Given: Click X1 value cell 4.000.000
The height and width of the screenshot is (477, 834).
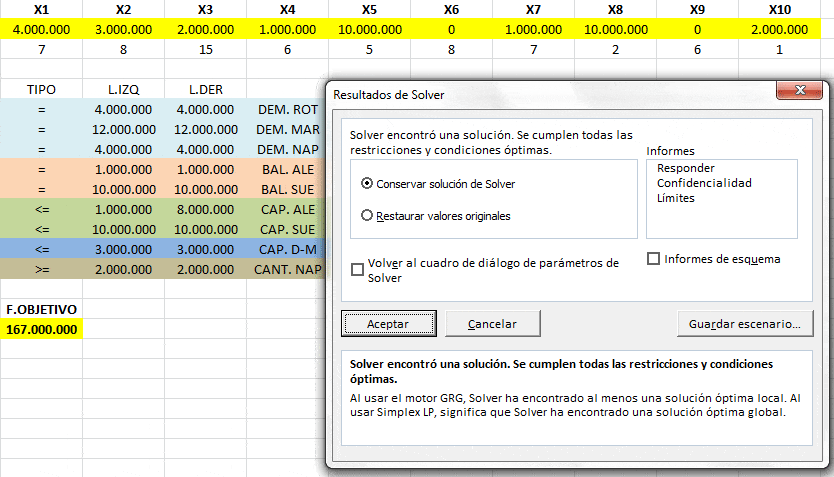Looking at the screenshot, I should click(x=41, y=29).
